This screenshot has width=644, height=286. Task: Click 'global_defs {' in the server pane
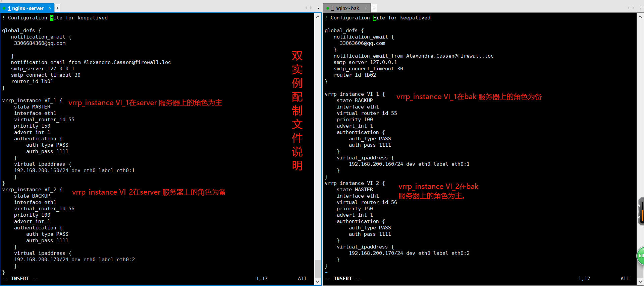[x=21, y=30]
